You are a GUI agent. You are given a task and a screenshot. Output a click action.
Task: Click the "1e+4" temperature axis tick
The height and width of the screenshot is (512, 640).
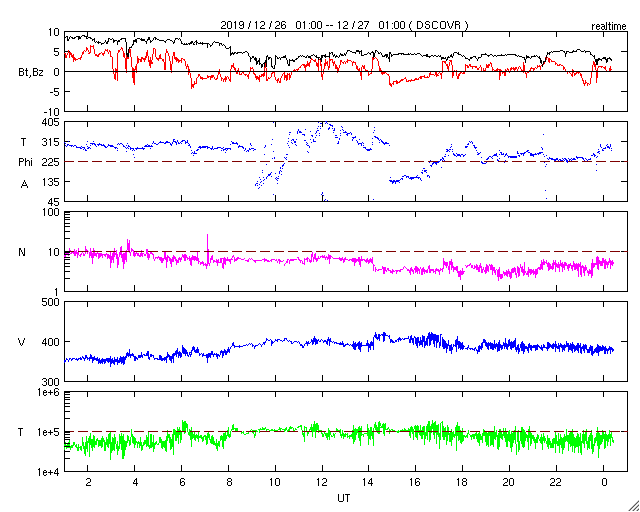pos(49,472)
